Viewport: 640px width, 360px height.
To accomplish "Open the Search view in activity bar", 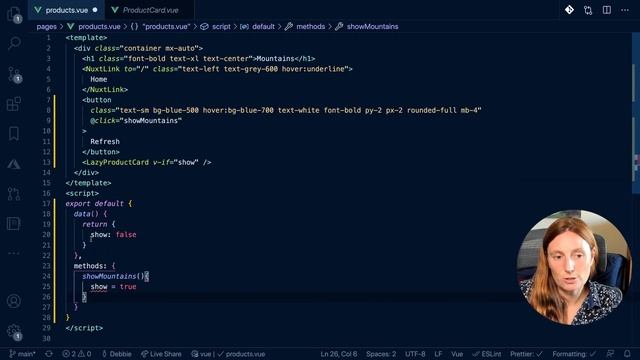I will (14, 43).
